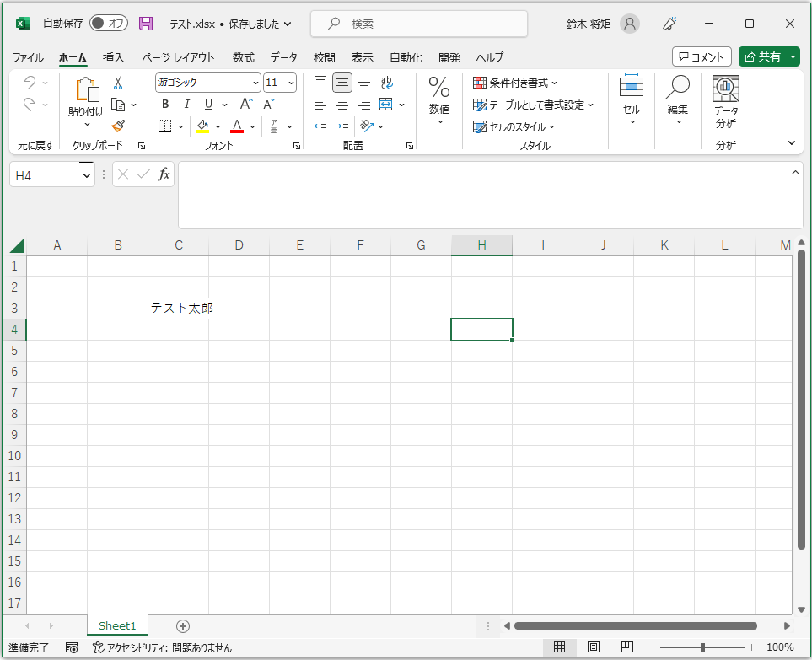Open the データ分析 tool
Image resolution: width=812 pixels, height=660 pixels.
(x=725, y=101)
